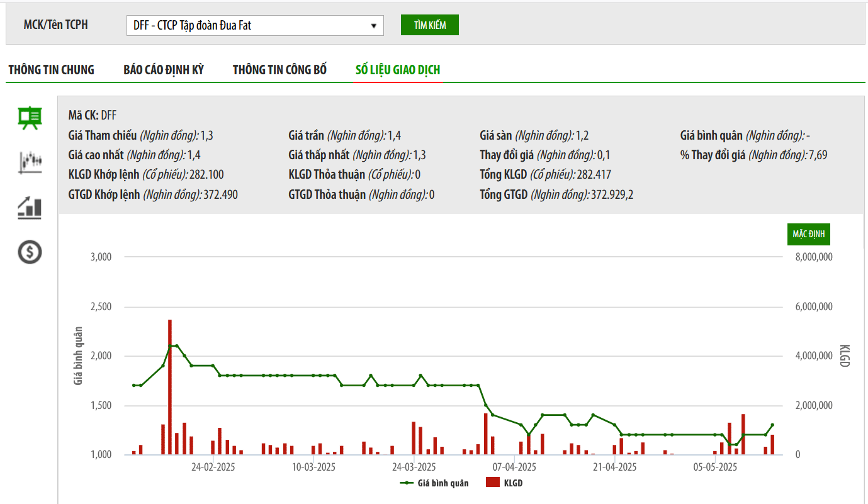Switch to the THÔNG TIN CHUNG tab

[x=51, y=70]
